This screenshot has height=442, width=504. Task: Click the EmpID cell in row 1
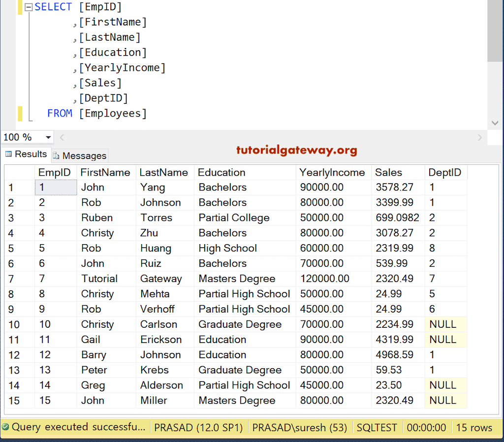pyautogui.click(x=56, y=188)
